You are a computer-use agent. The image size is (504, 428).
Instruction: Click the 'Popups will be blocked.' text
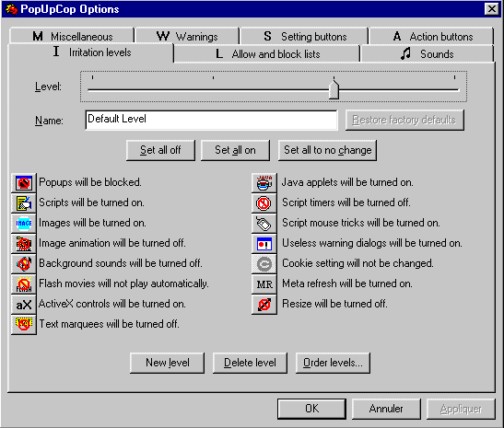click(x=90, y=182)
